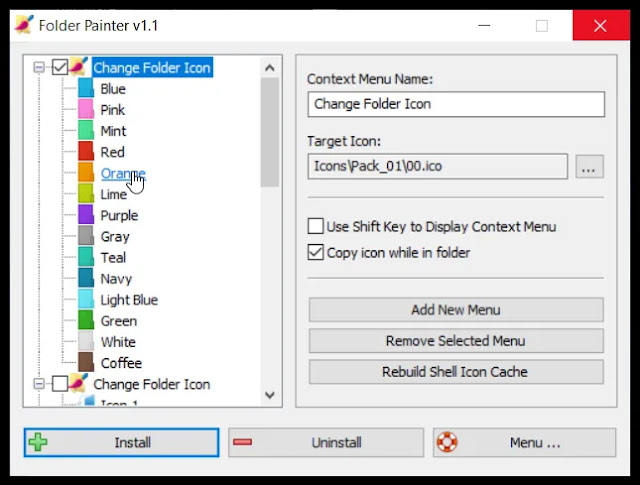
Task: Select the highlighted Change Folder Icon tree item
Action: pos(152,67)
